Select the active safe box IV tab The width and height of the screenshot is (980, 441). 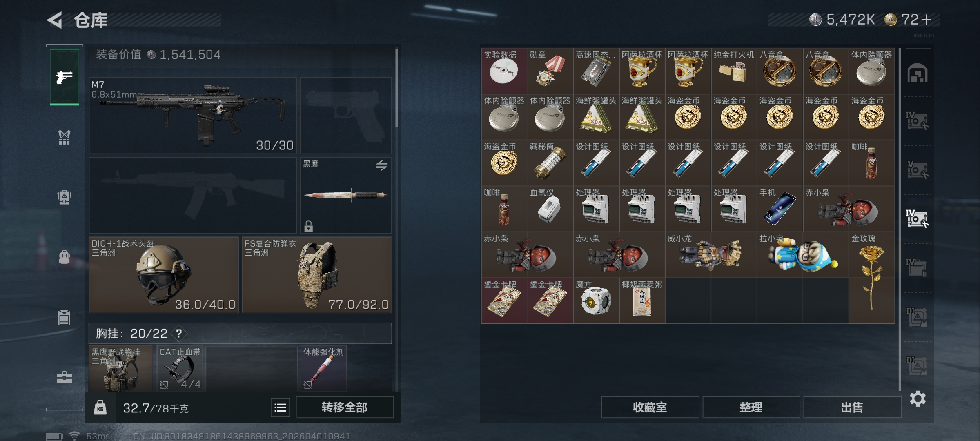tap(917, 218)
